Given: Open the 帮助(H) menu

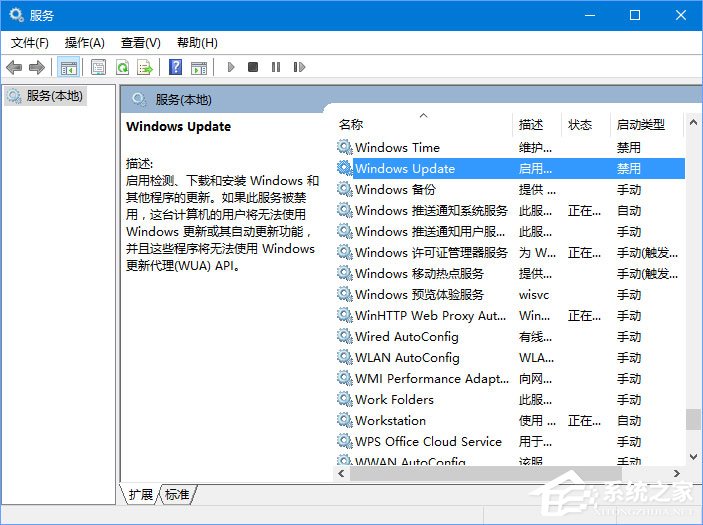Looking at the screenshot, I should click(x=197, y=43).
